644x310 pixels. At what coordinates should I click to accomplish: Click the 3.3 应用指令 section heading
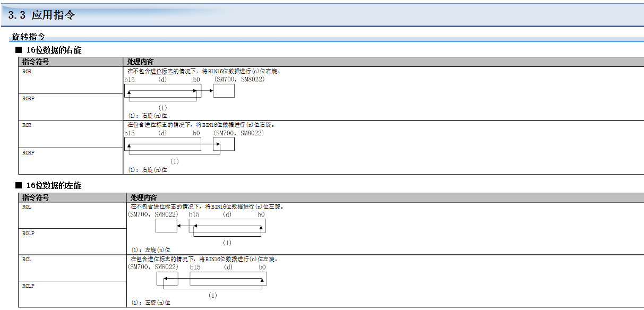click(42, 15)
